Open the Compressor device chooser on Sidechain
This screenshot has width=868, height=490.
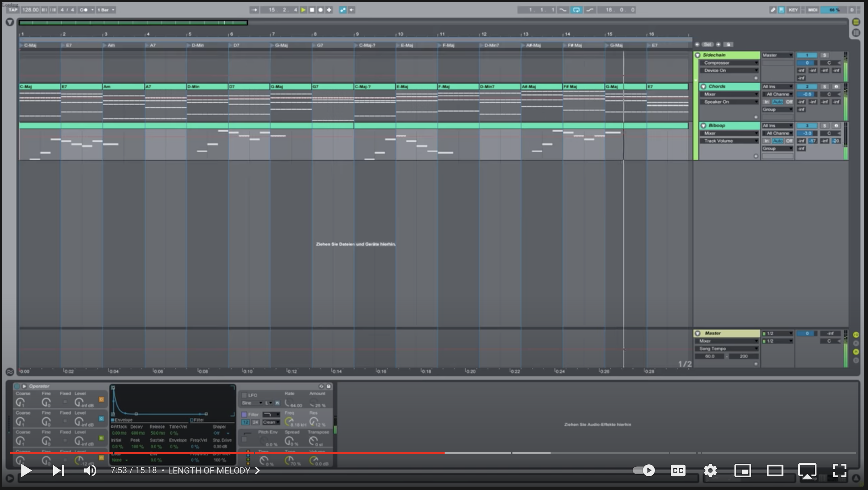729,63
